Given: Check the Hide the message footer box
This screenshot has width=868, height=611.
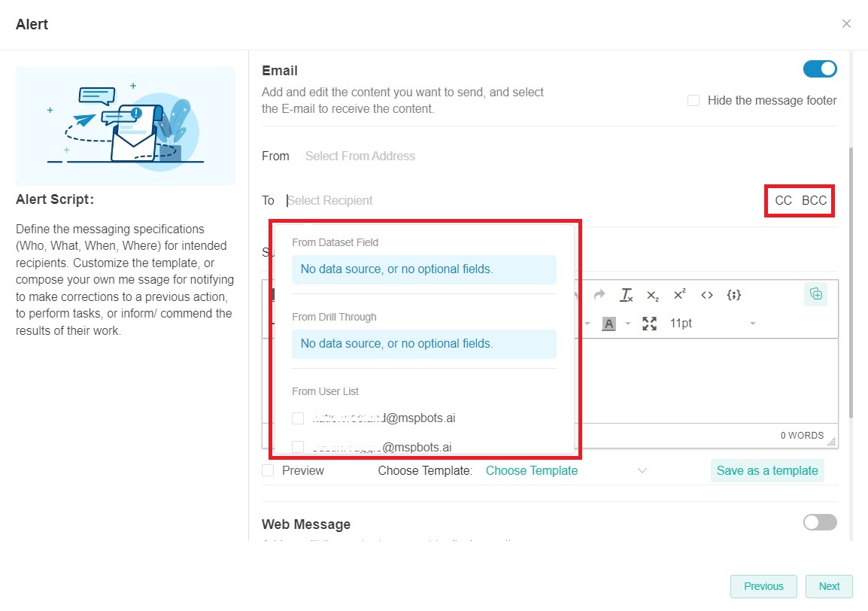Looking at the screenshot, I should 693,101.
